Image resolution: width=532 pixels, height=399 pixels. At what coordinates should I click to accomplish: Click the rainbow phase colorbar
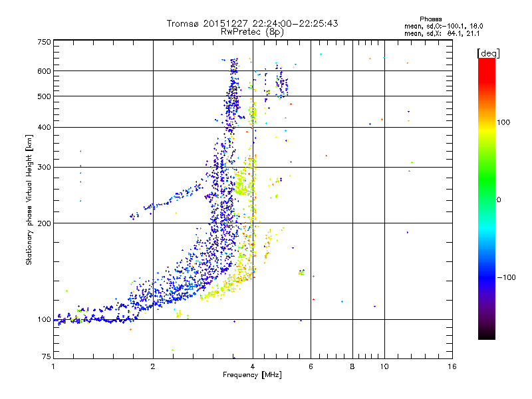tap(487, 199)
